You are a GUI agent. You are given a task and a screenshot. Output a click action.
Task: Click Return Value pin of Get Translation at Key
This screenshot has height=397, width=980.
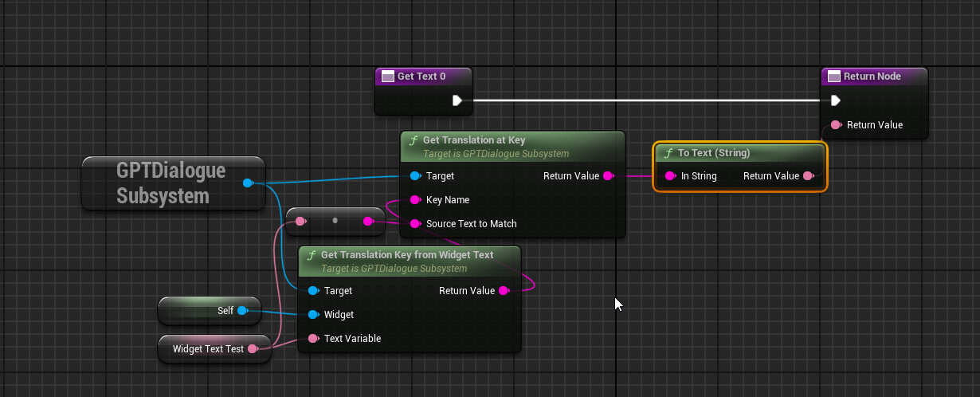[x=608, y=176]
